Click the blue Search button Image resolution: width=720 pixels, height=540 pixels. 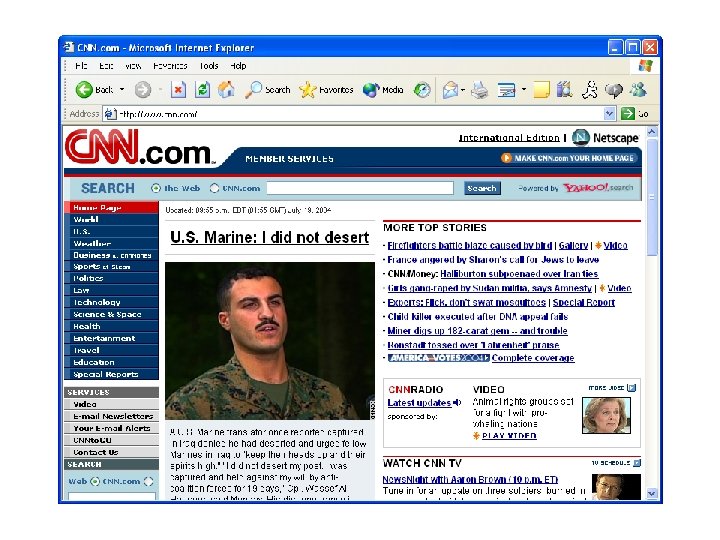pyautogui.click(x=482, y=188)
